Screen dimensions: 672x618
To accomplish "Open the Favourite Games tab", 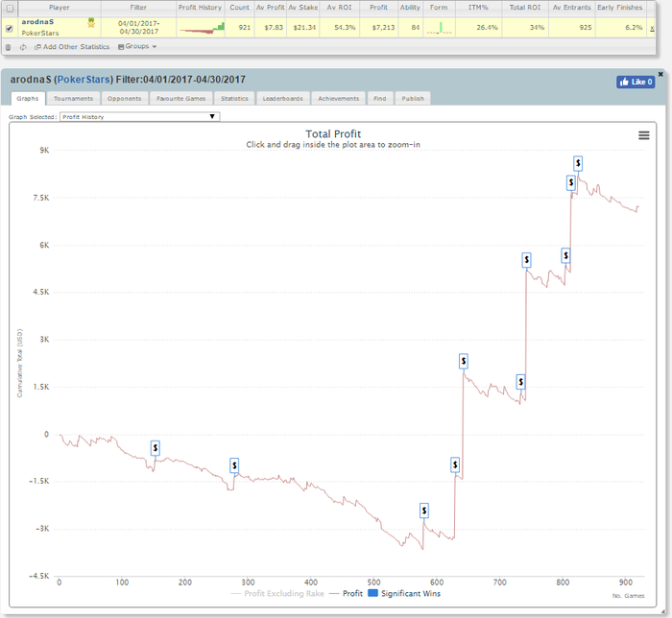I will point(180,99).
